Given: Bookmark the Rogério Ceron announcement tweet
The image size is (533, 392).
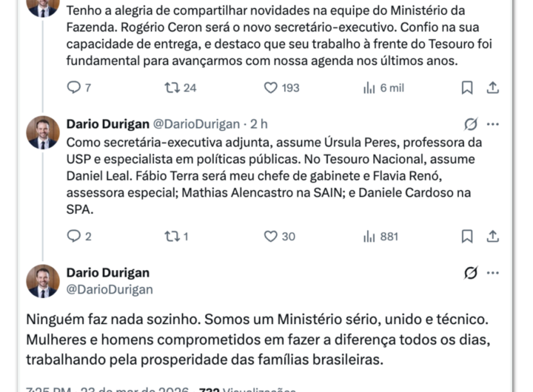Looking at the screenshot, I should 467,87.
